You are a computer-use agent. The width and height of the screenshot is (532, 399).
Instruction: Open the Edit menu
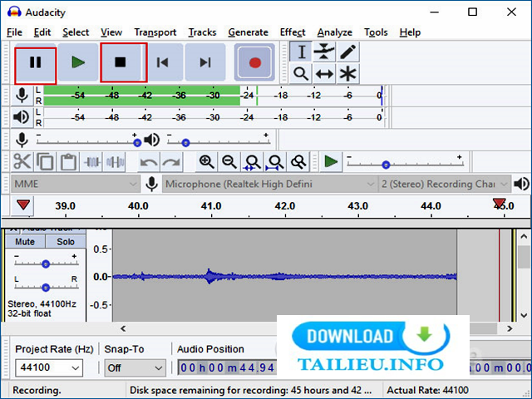[42, 32]
